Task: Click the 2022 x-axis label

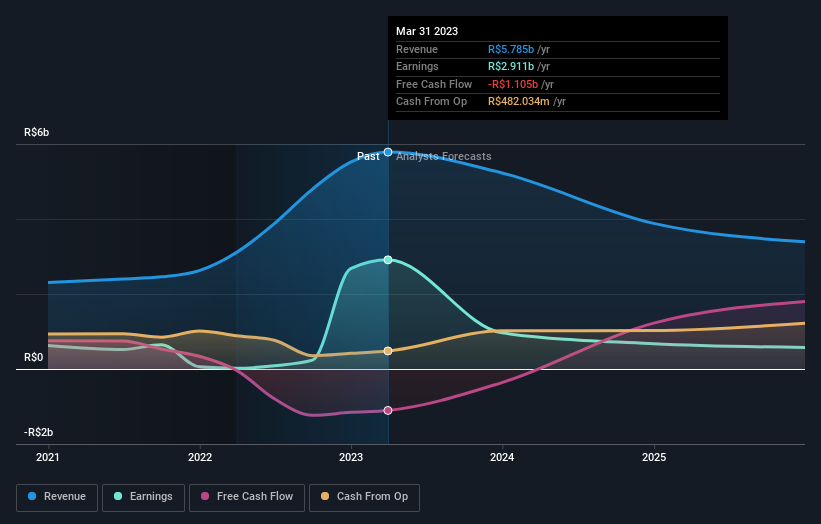Action: coord(200,458)
